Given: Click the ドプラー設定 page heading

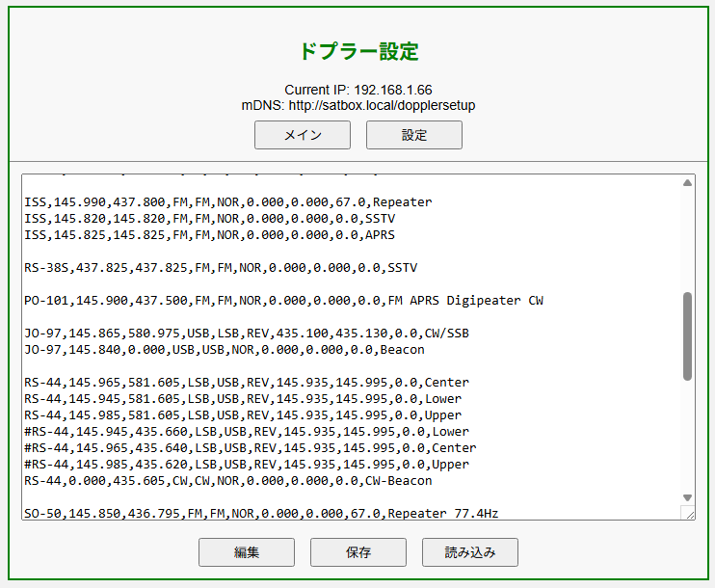Looking at the screenshot, I should (x=358, y=51).
